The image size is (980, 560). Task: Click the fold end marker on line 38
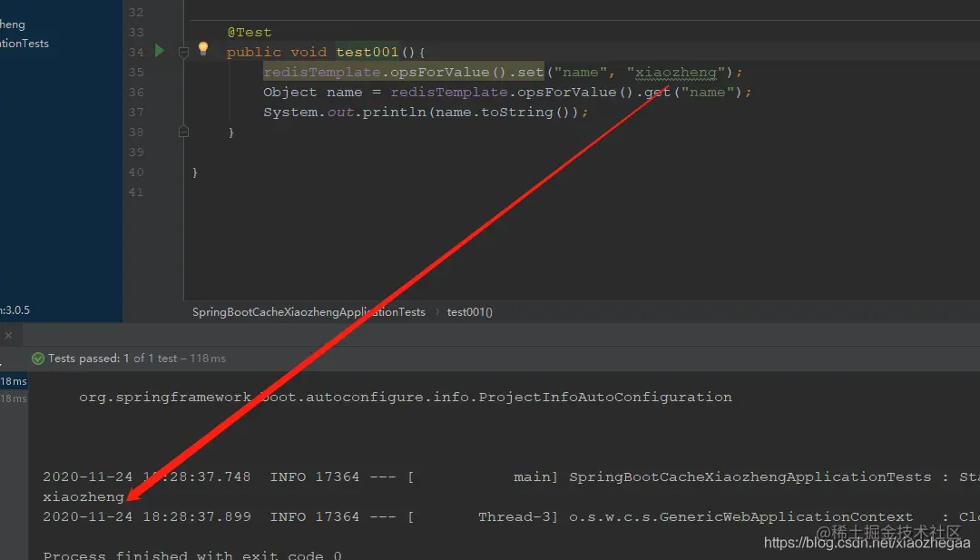(x=183, y=132)
